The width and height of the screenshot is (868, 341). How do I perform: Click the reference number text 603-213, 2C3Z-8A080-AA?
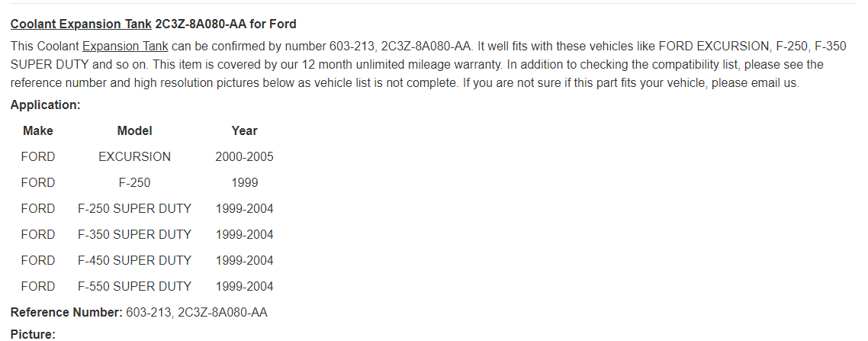point(197,313)
